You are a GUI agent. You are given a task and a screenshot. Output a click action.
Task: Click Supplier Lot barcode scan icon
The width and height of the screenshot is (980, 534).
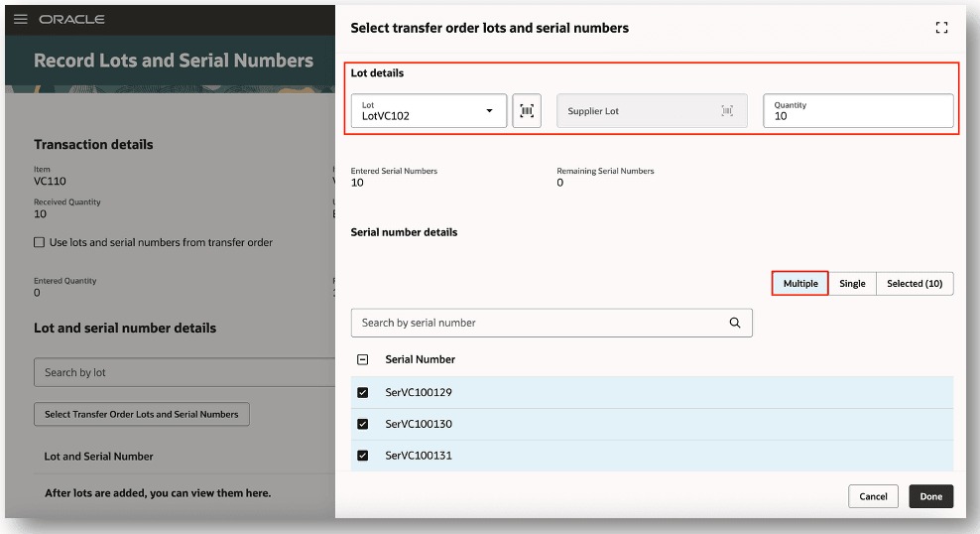727,111
